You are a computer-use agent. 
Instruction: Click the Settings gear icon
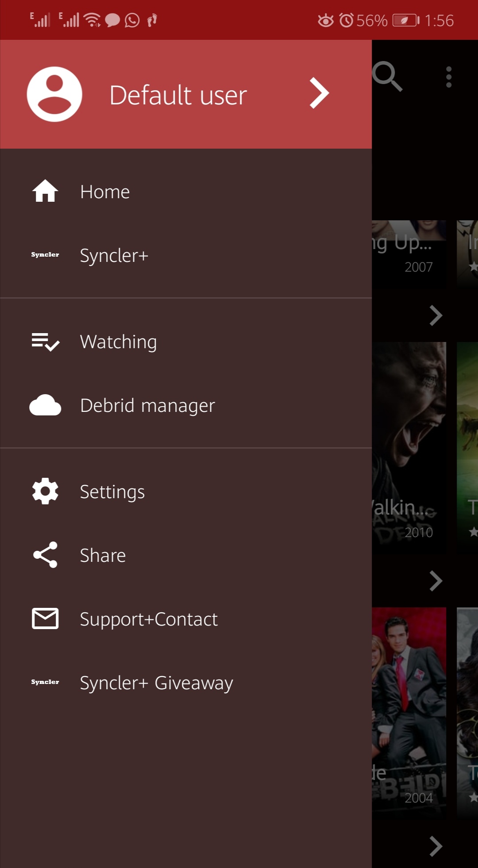45,491
